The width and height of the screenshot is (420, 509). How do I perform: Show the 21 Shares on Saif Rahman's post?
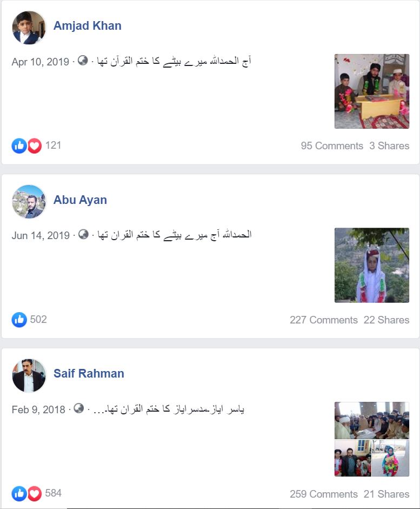point(386,494)
